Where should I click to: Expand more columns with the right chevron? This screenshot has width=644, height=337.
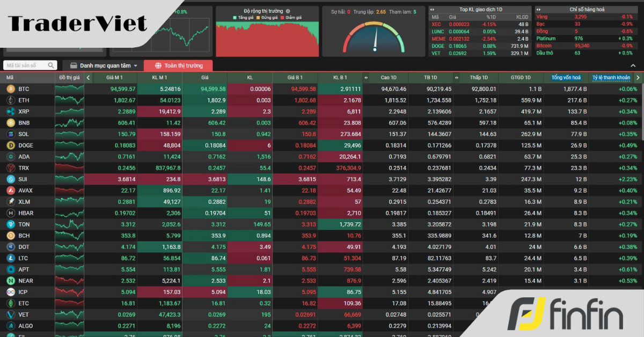638,77
